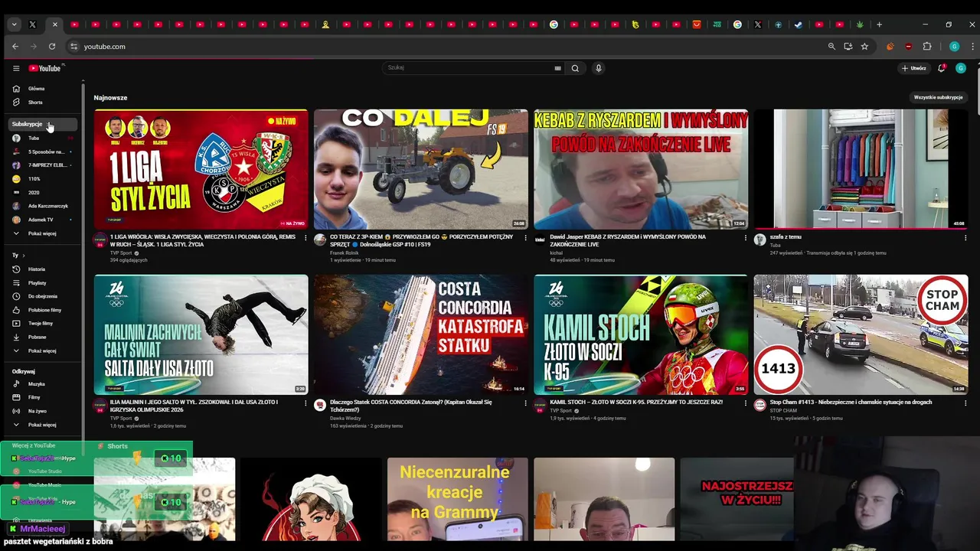
Task: Open TVP Sport channel under 1 Liga video
Action: 122,253
